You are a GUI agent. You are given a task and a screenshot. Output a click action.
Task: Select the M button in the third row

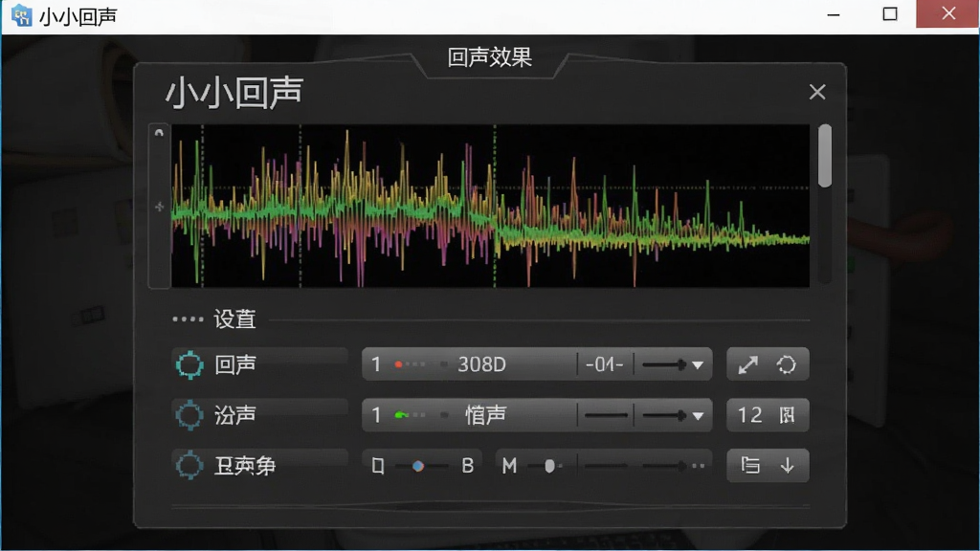[509, 466]
